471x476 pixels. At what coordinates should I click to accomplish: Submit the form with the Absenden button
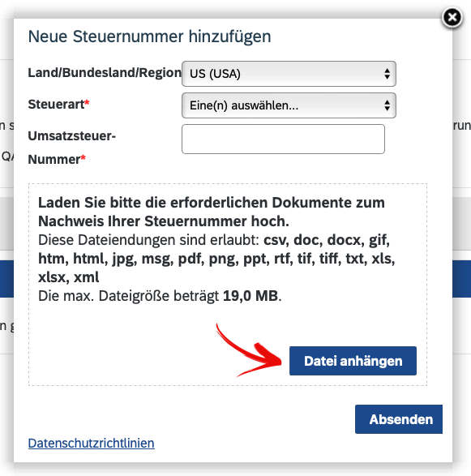[399, 419]
